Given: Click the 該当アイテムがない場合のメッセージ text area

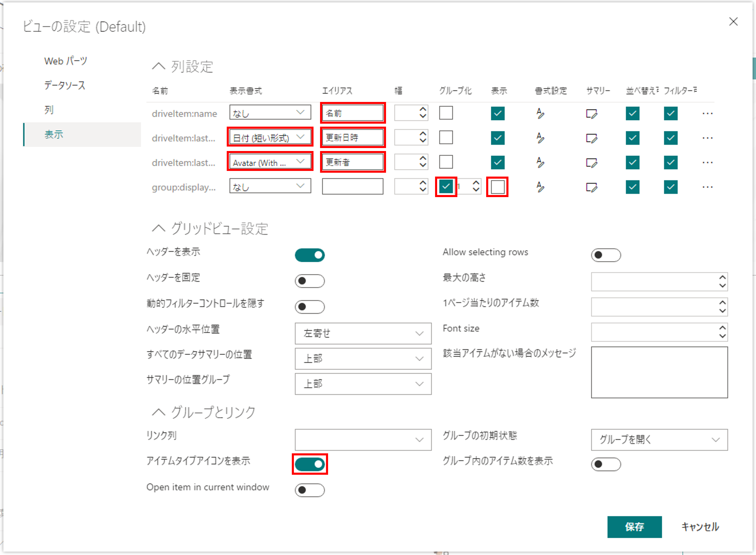Looking at the screenshot, I should tap(659, 372).
